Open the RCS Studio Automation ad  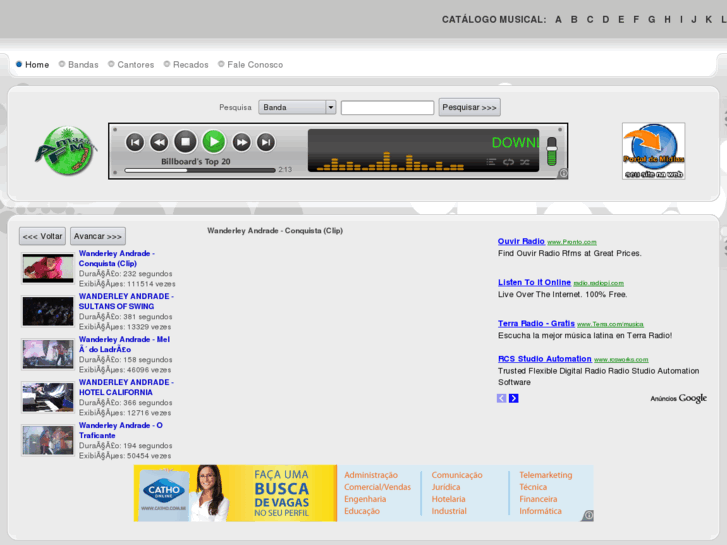point(545,359)
